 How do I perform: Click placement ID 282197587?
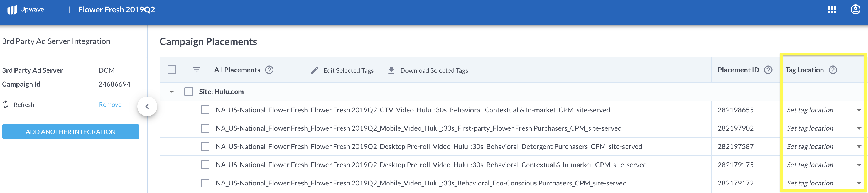pyautogui.click(x=735, y=146)
